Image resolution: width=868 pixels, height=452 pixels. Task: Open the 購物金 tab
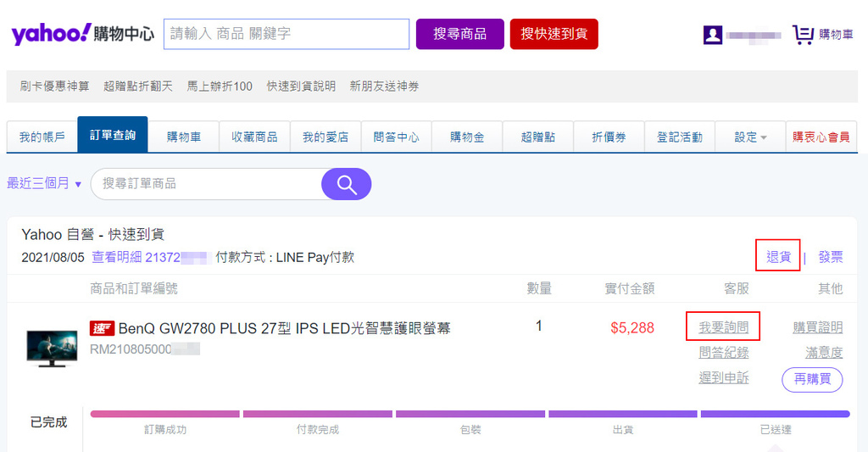[467, 137]
